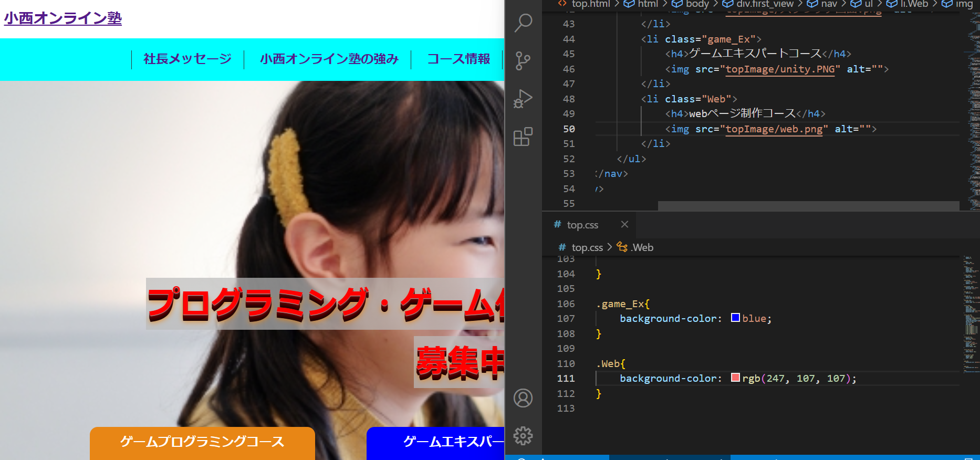Image resolution: width=980 pixels, height=460 pixels.
Task: Click the minimap of the top.css editor
Action: (971, 315)
